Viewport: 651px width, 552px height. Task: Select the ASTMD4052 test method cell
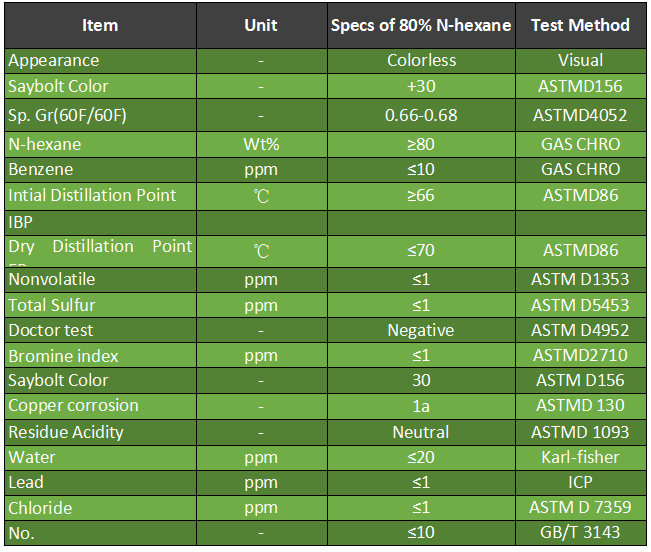580,115
